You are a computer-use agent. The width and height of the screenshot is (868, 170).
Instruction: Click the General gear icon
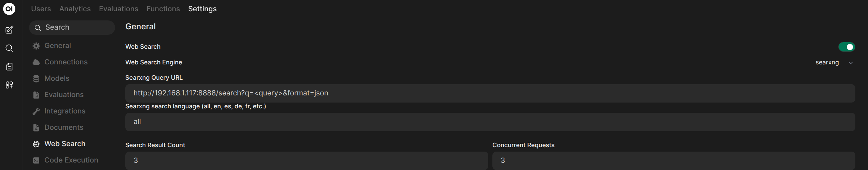[36, 46]
